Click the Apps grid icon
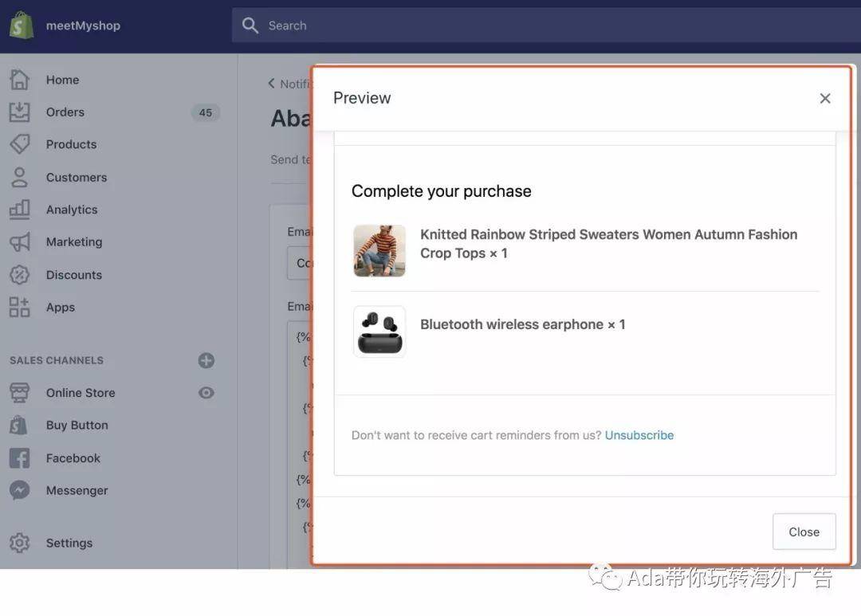Image resolution: width=861 pixels, height=616 pixels. pyautogui.click(x=19, y=307)
